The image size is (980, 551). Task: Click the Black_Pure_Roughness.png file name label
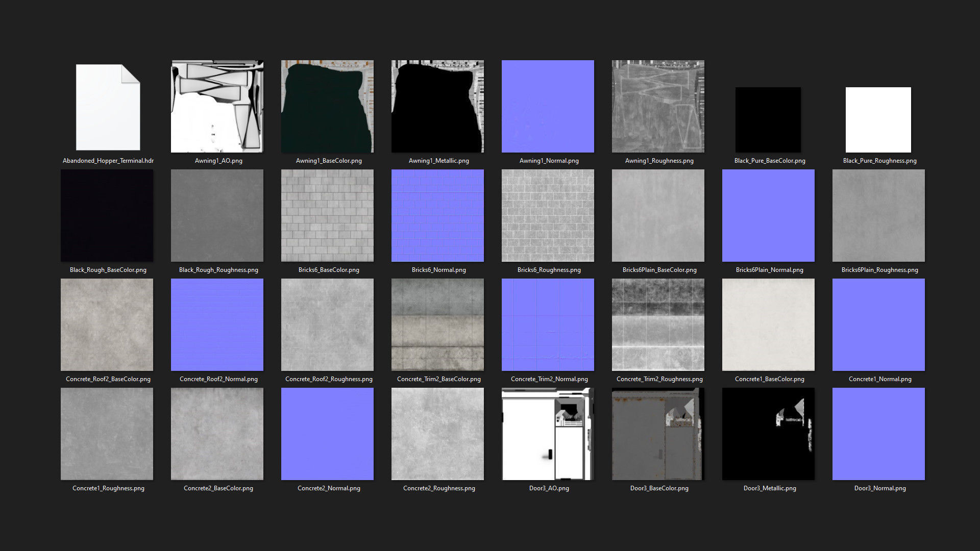click(x=880, y=161)
